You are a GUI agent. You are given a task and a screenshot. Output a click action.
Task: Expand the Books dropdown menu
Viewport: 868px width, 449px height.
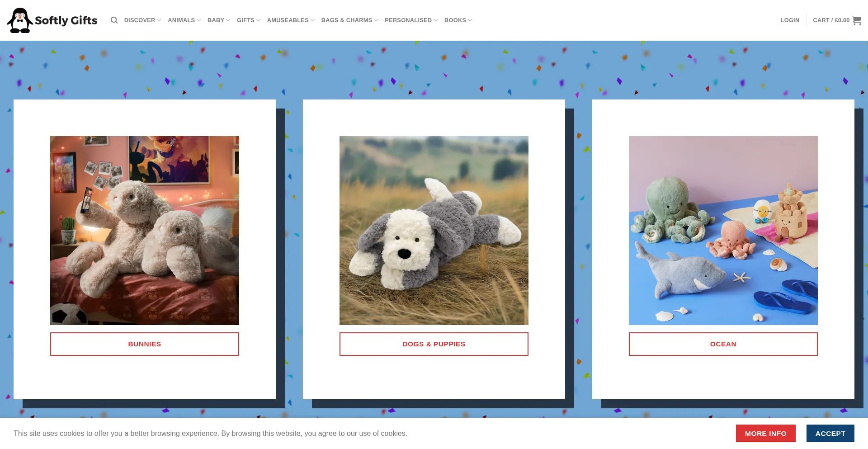458,20
